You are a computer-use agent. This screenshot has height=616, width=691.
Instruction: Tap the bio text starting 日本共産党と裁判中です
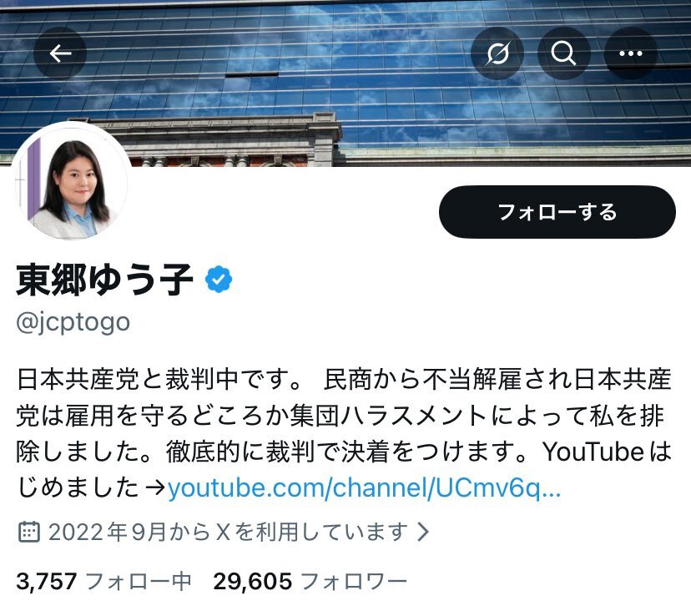pos(344,433)
